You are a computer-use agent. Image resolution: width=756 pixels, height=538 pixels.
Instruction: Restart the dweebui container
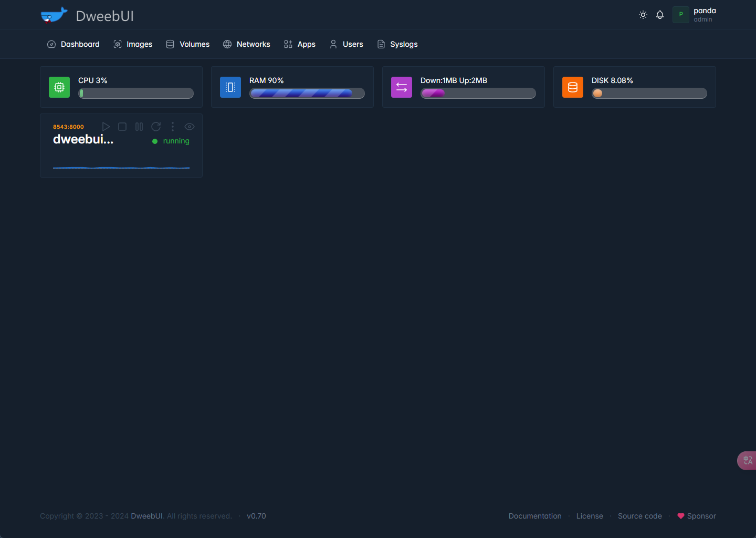click(x=156, y=127)
